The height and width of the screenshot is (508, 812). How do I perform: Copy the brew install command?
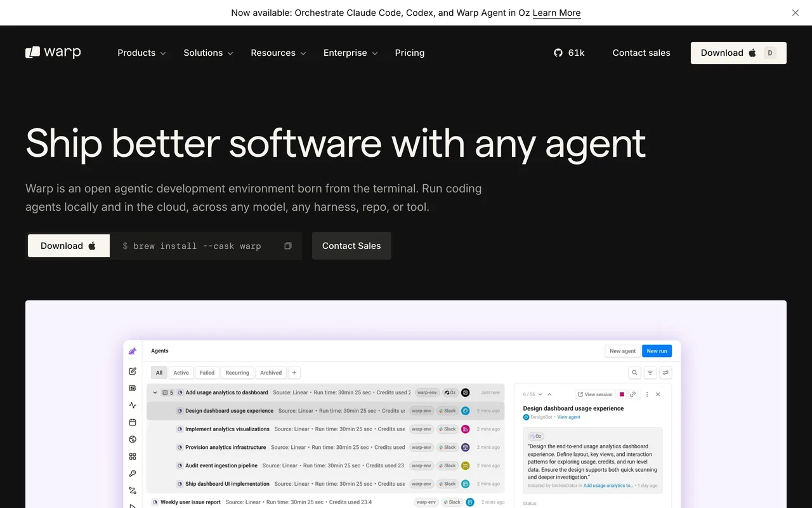(x=288, y=246)
